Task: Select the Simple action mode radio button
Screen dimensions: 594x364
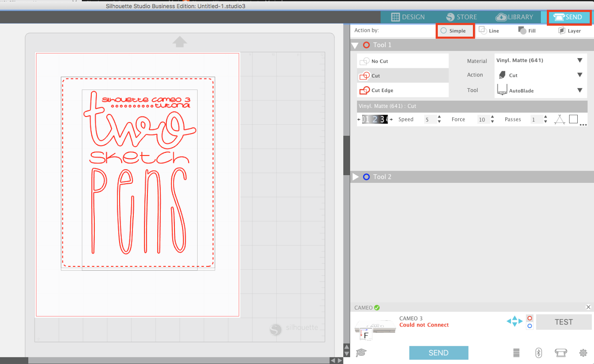Action: tap(444, 31)
